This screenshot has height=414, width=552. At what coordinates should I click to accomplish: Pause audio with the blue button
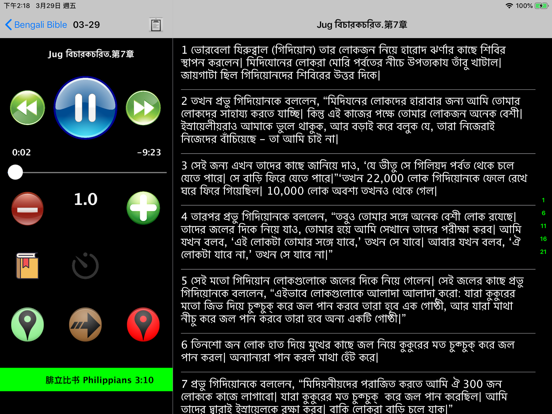click(85, 108)
